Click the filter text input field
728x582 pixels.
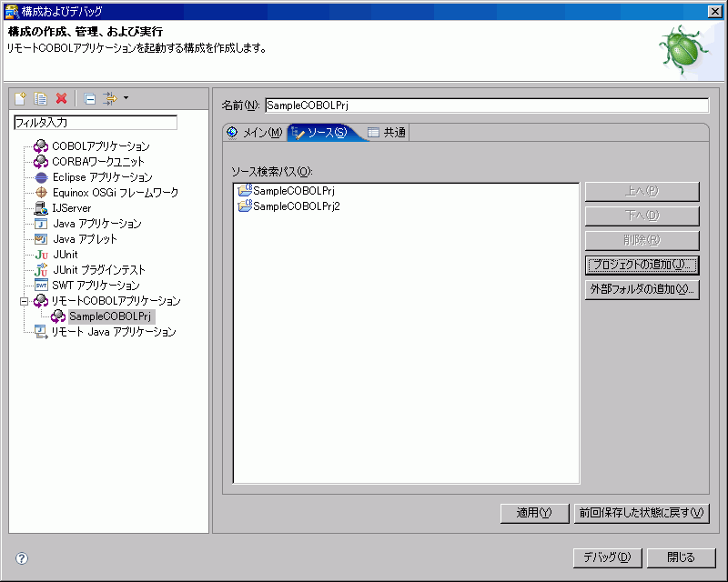96,123
